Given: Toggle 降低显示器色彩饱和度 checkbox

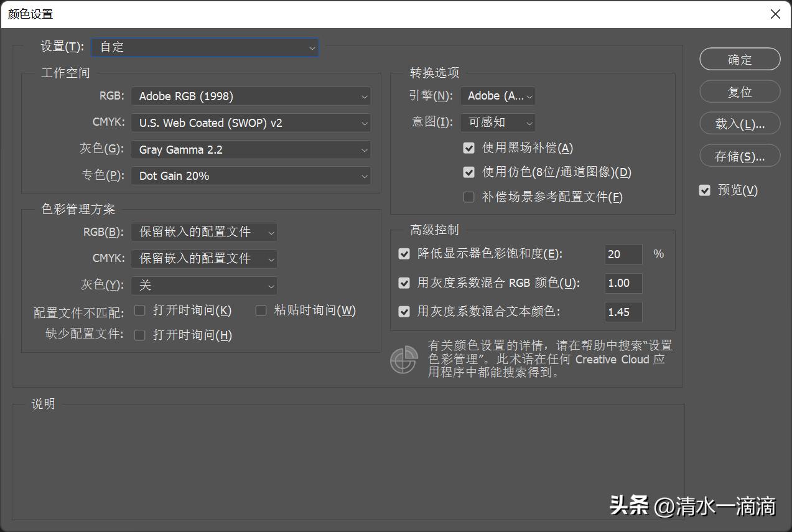Looking at the screenshot, I should [404, 254].
